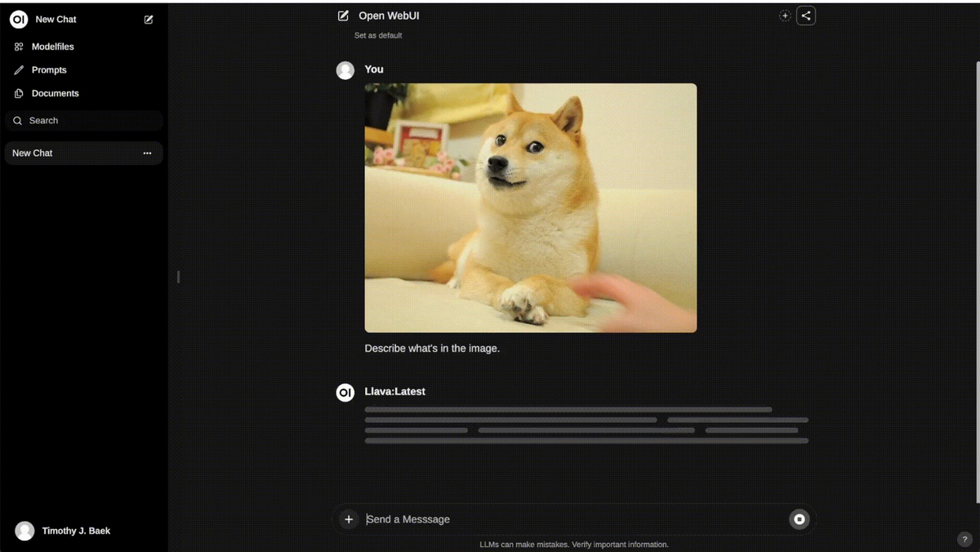The height and width of the screenshot is (552, 980).
Task: Collapse the sidebar using the handle
Action: pyautogui.click(x=178, y=277)
